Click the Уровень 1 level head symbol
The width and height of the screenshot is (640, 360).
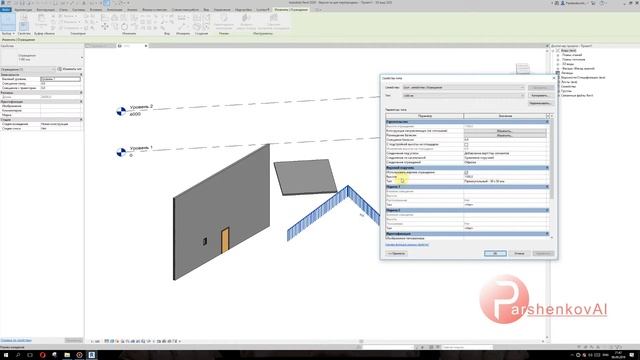(x=121, y=152)
